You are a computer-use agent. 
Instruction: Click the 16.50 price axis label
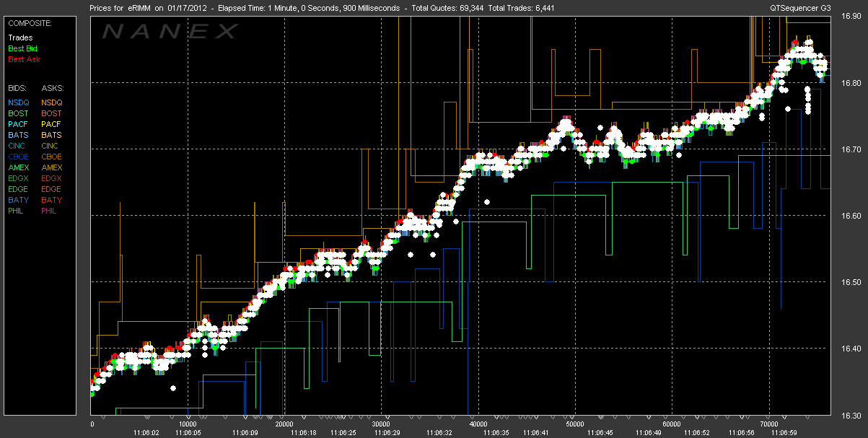852,281
